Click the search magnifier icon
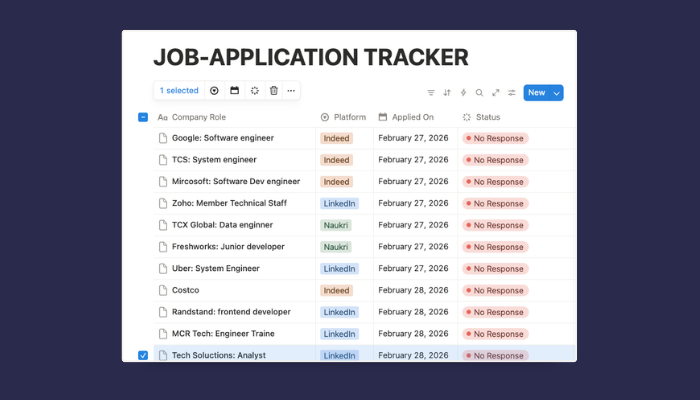 pos(479,93)
